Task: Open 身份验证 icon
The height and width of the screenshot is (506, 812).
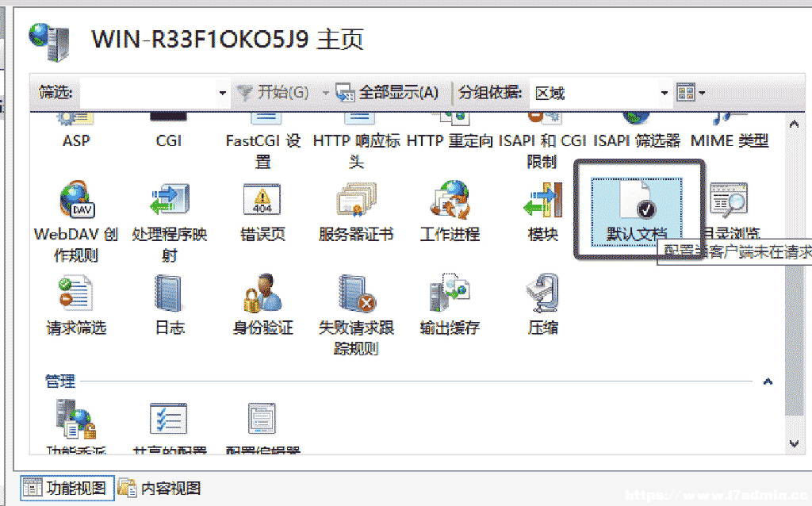Action: [262, 293]
